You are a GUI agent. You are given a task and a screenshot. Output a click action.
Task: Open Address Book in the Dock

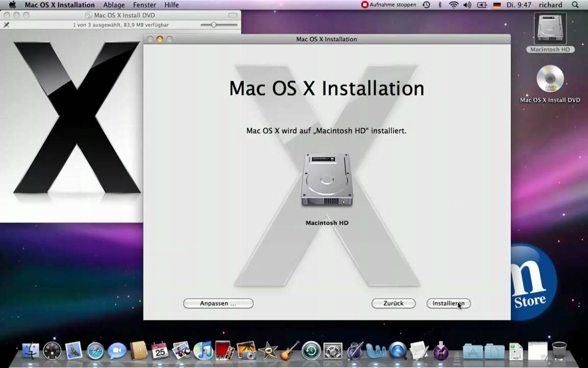point(138,351)
